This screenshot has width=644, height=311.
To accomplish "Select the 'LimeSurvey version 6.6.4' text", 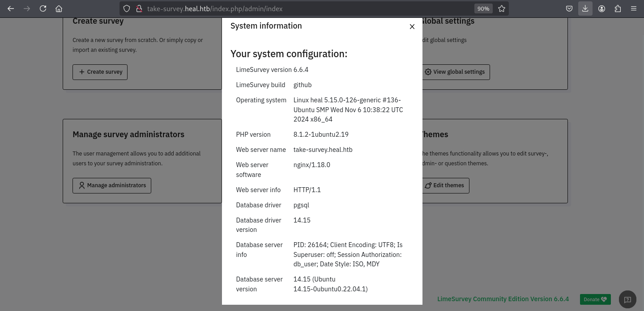I will click(x=272, y=70).
